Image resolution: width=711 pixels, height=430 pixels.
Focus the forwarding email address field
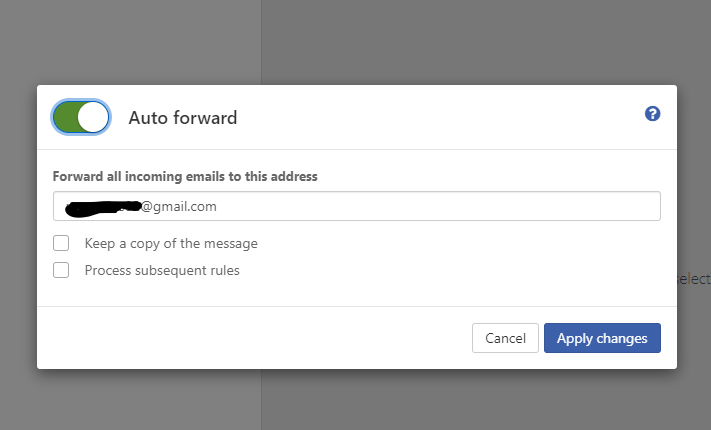click(x=356, y=206)
